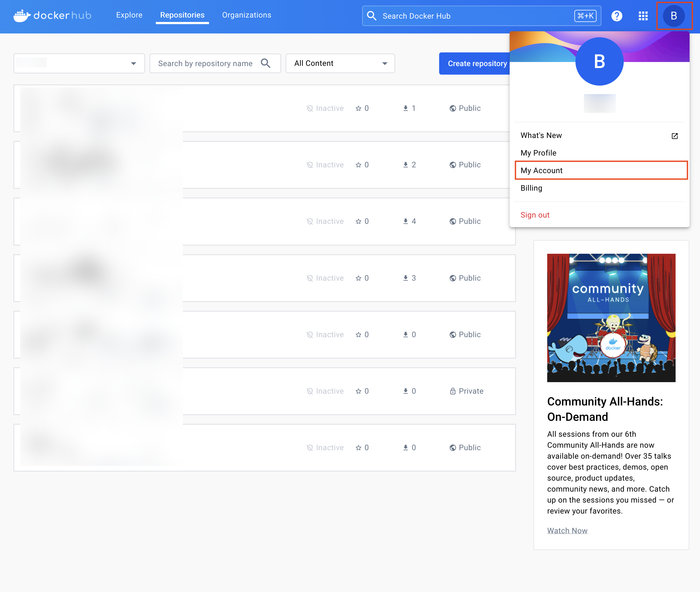Viewport: 700px width, 592px height.
Task: Click the B avatar in header
Action: pos(673,16)
